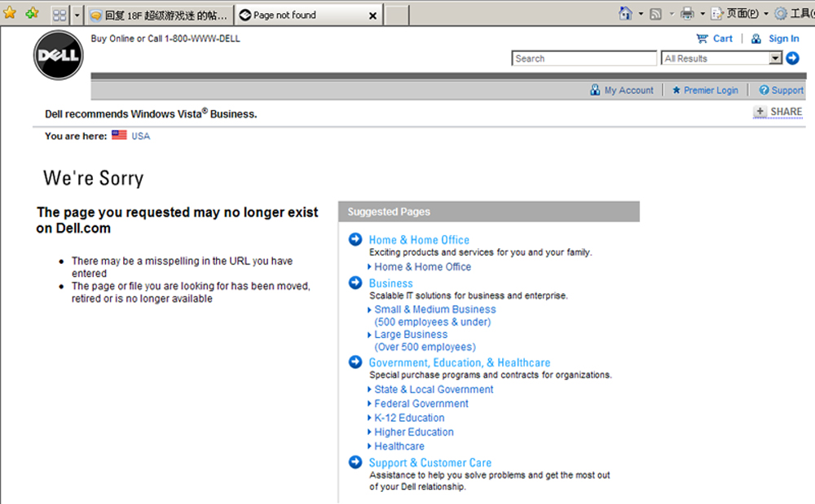
Task: Close the Page not found tab
Action: [372, 16]
